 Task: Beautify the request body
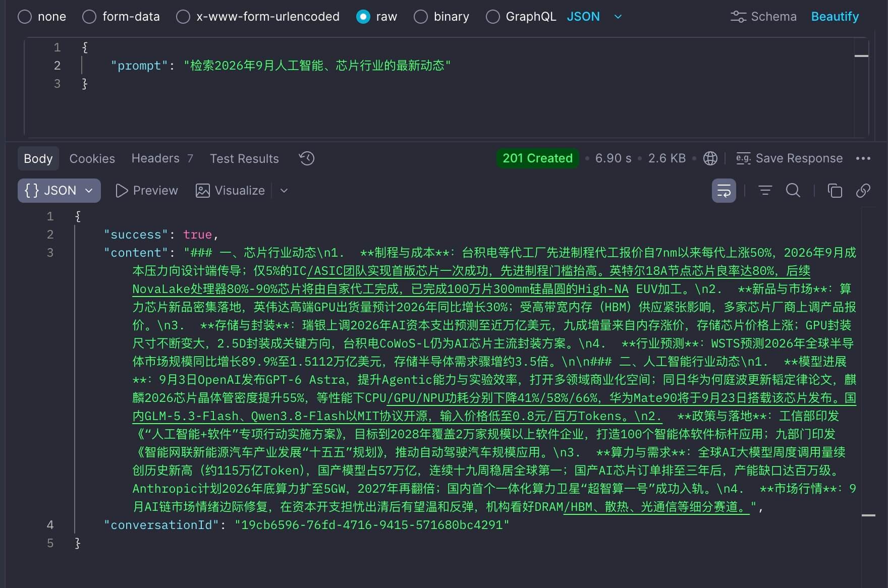pos(835,17)
